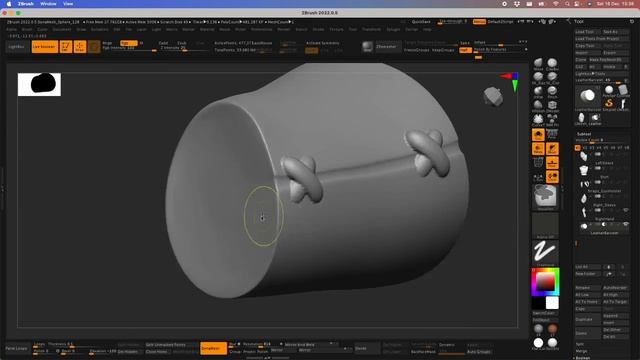Select the hPolish brush icon
The height and width of the screenshot is (360, 640).
[538, 104]
